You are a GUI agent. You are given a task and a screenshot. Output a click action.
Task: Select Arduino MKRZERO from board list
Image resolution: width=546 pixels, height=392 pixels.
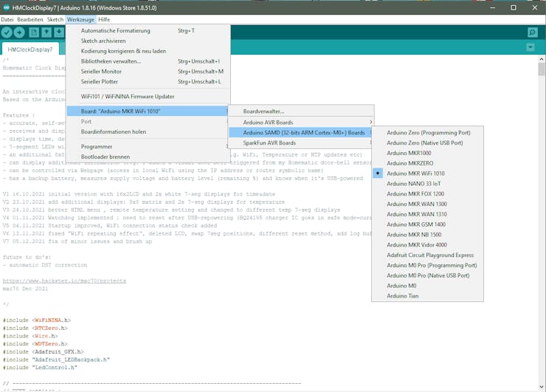[x=409, y=163]
